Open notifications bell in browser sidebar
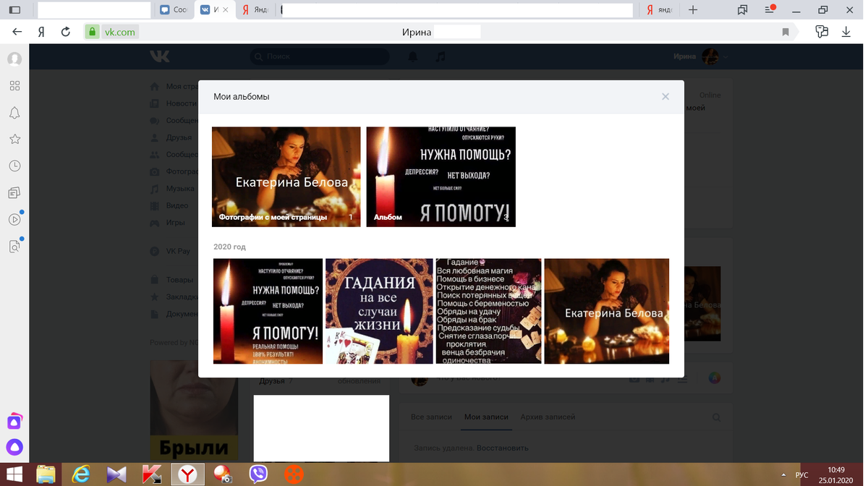Viewport: 868px width, 486px height. tap(14, 112)
